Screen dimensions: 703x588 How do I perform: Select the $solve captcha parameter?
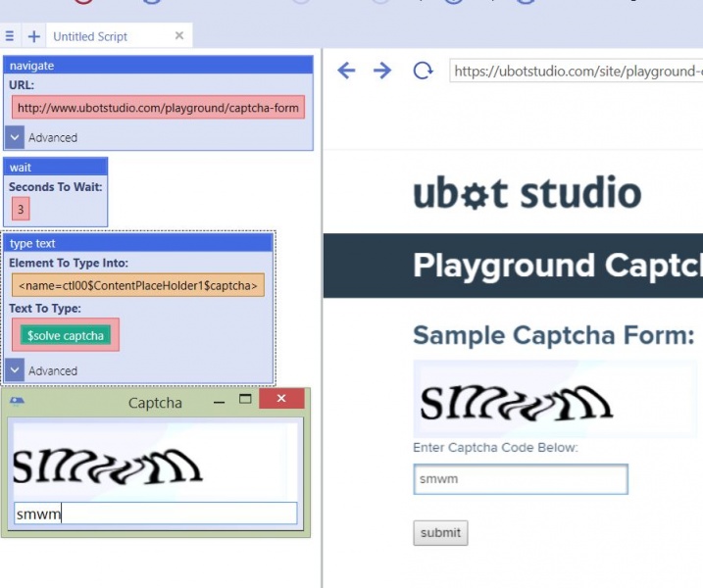click(66, 335)
